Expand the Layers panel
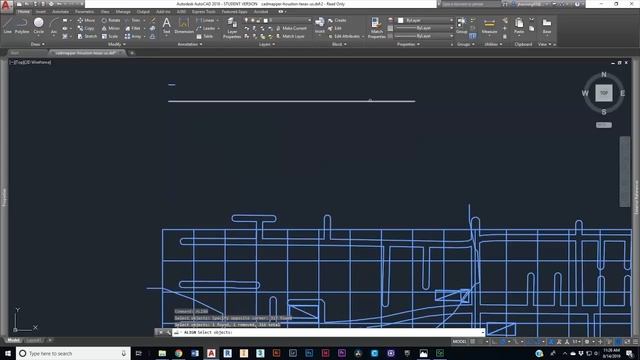Viewport: 640px width, 360px height. pos(267,44)
